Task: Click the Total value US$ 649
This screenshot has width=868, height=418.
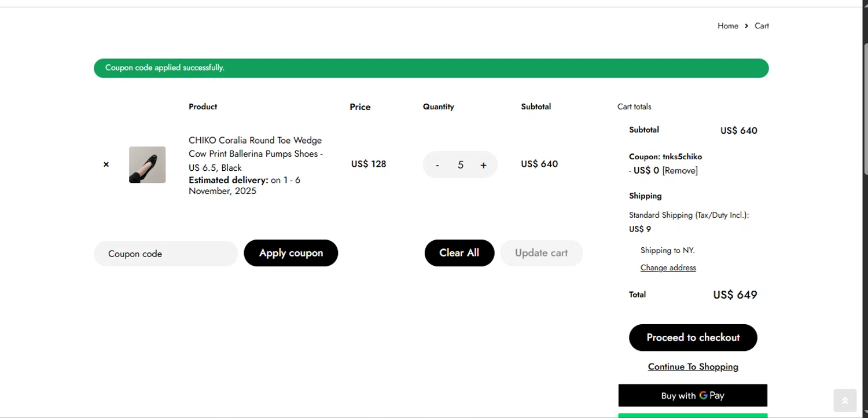Action: pos(735,295)
